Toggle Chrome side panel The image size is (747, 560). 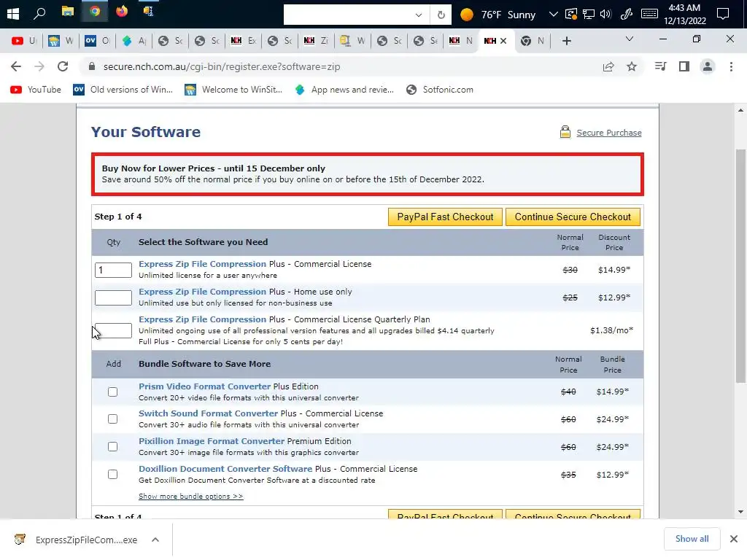click(684, 66)
